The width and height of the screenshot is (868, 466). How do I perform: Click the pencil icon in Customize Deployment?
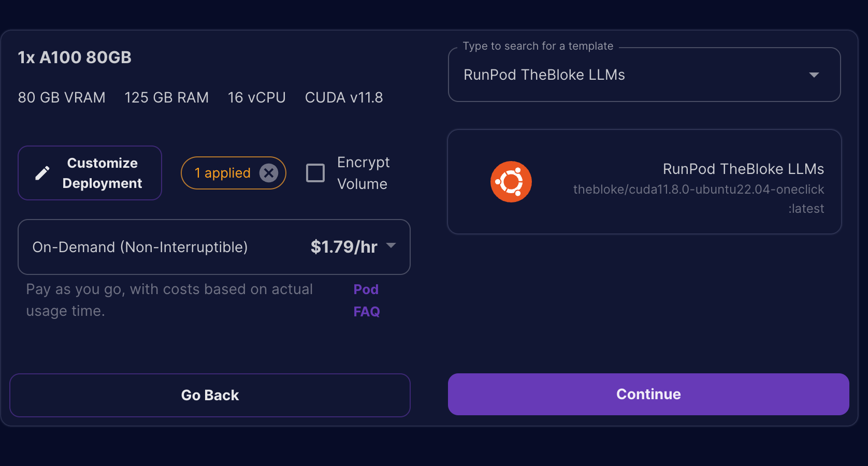tap(42, 173)
